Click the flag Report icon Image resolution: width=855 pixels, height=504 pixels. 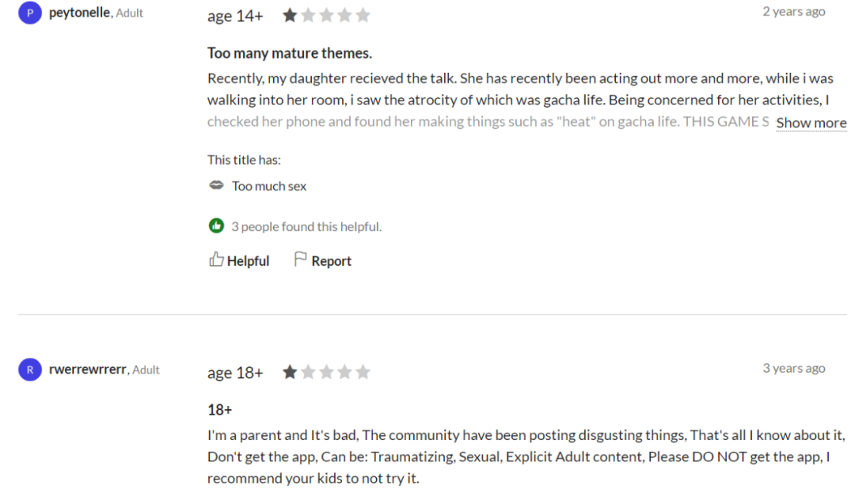(300, 260)
